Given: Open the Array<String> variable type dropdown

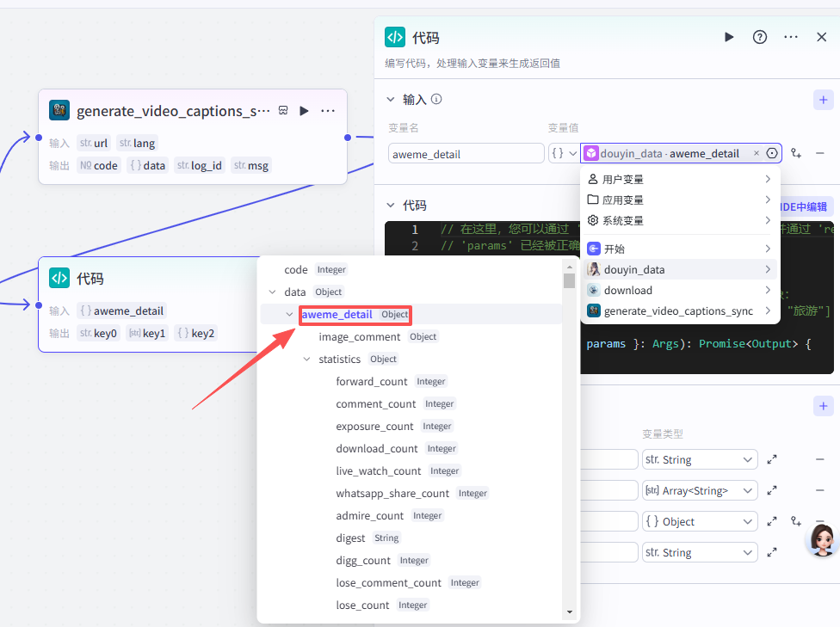Looking at the screenshot, I should (699, 490).
